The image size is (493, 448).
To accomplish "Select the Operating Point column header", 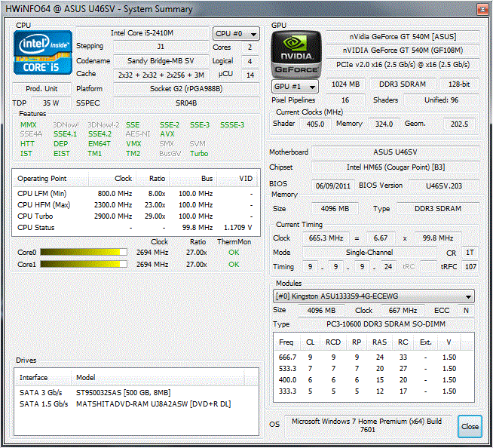I will pyautogui.click(x=51, y=179).
